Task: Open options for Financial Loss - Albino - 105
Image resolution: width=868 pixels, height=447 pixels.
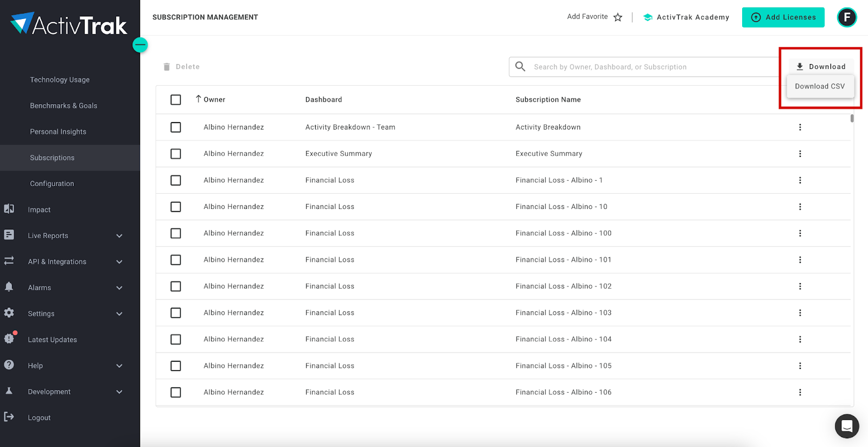Action: point(800,366)
